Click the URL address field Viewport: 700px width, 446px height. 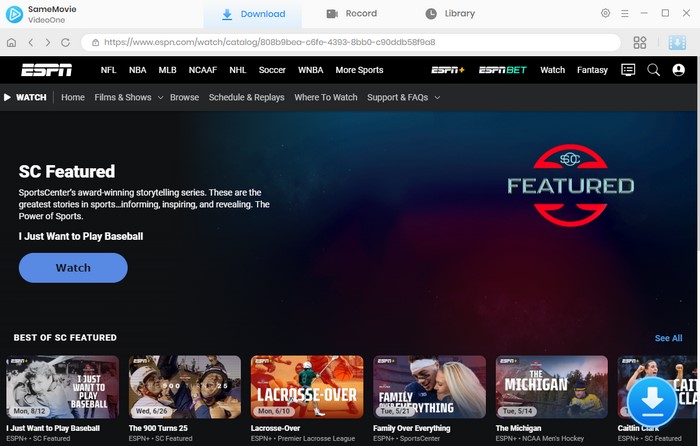[x=350, y=42]
